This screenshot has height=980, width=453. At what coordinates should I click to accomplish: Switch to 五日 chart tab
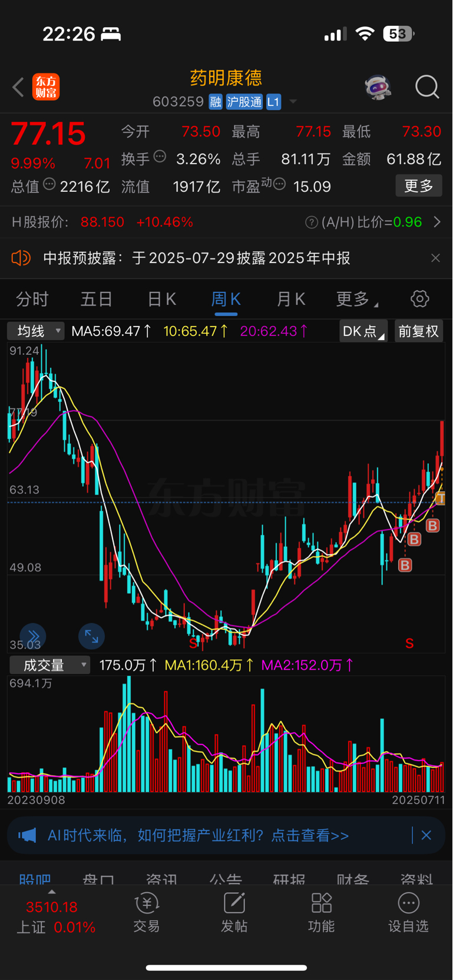97,299
